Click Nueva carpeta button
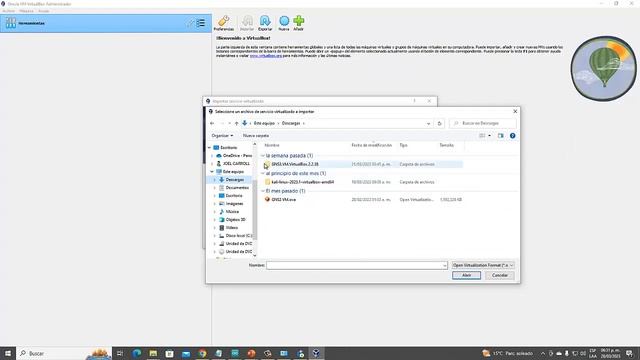The width and height of the screenshot is (640, 360). [x=256, y=136]
